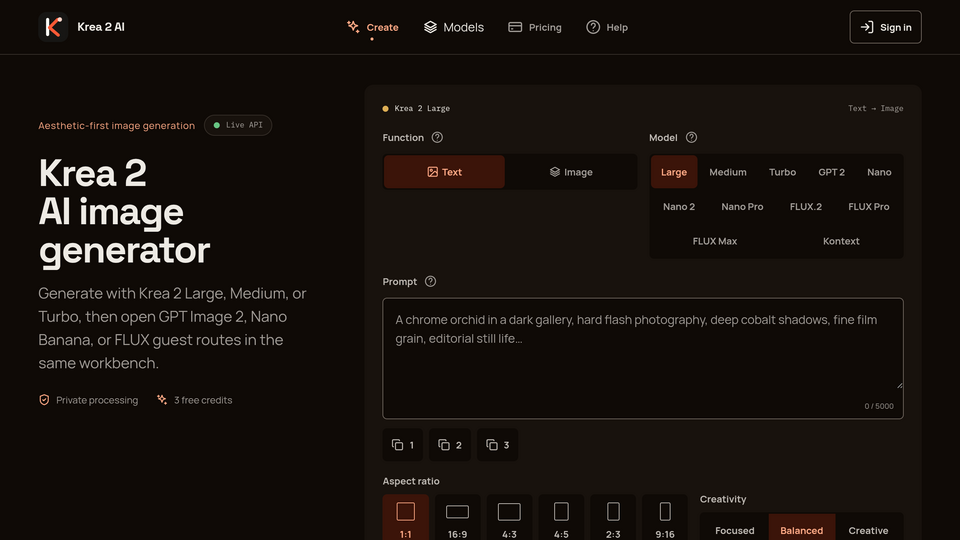The width and height of the screenshot is (960, 540).
Task: Click the 'Krea 2 Large' panel label
Action: [x=422, y=108]
